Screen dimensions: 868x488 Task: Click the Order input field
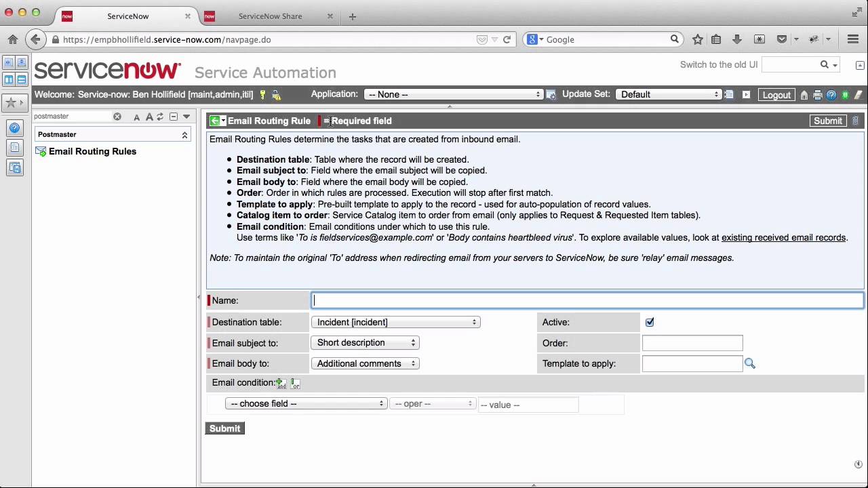pos(692,343)
